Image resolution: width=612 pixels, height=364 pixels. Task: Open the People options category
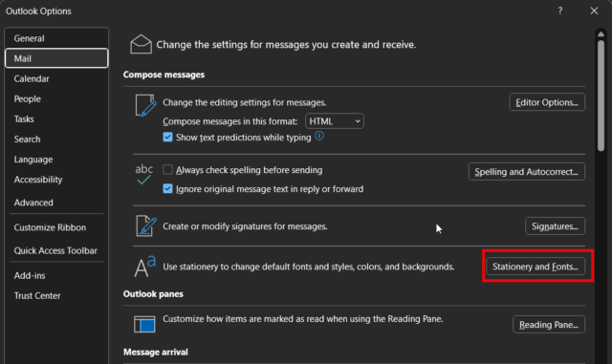tap(56, 98)
